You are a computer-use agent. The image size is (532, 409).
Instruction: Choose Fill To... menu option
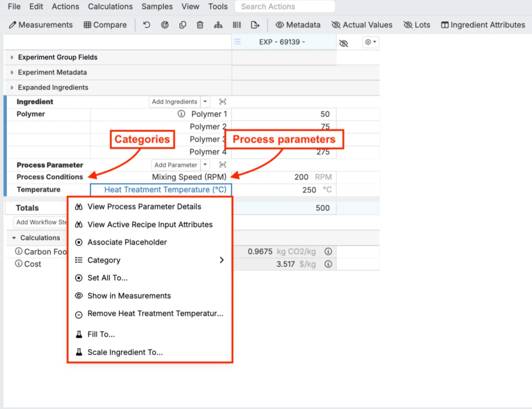150,334
